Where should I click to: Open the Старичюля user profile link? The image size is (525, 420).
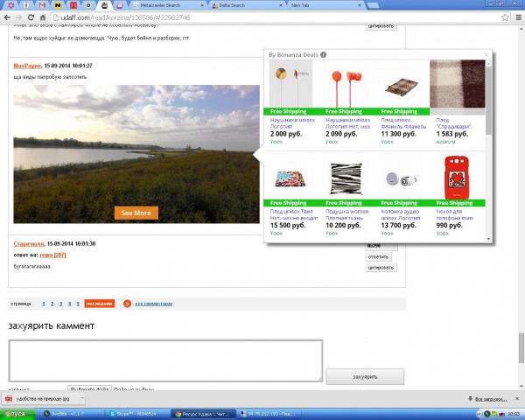click(29, 244)
